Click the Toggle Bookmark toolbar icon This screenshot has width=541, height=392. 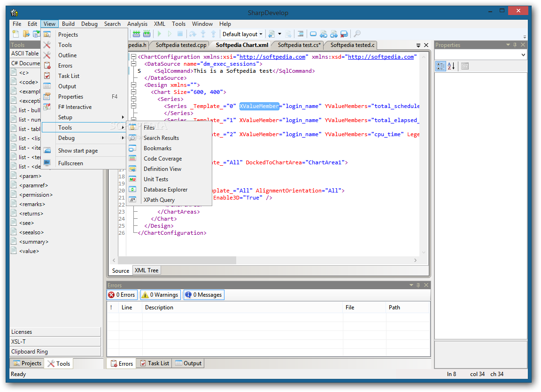pos(313,34)
